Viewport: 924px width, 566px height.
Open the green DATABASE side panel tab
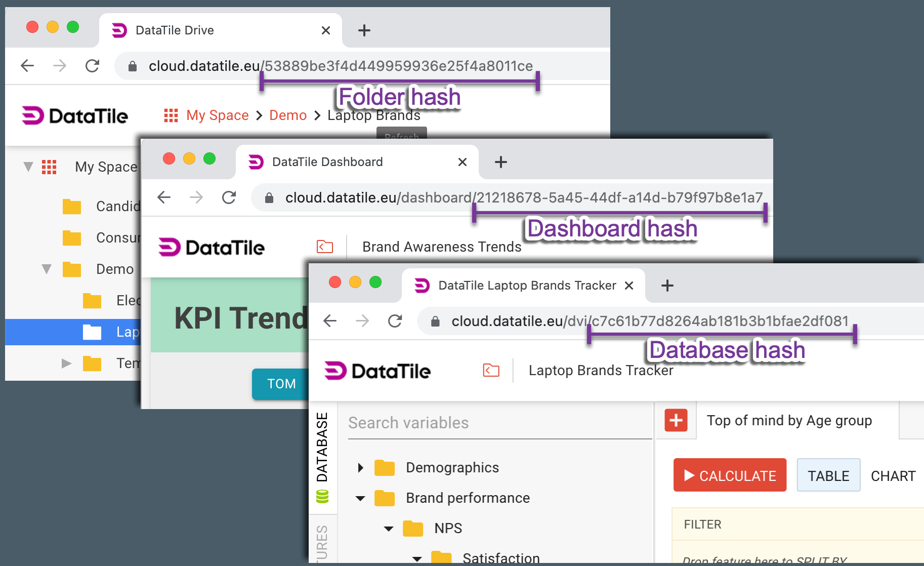pos(322,456)
